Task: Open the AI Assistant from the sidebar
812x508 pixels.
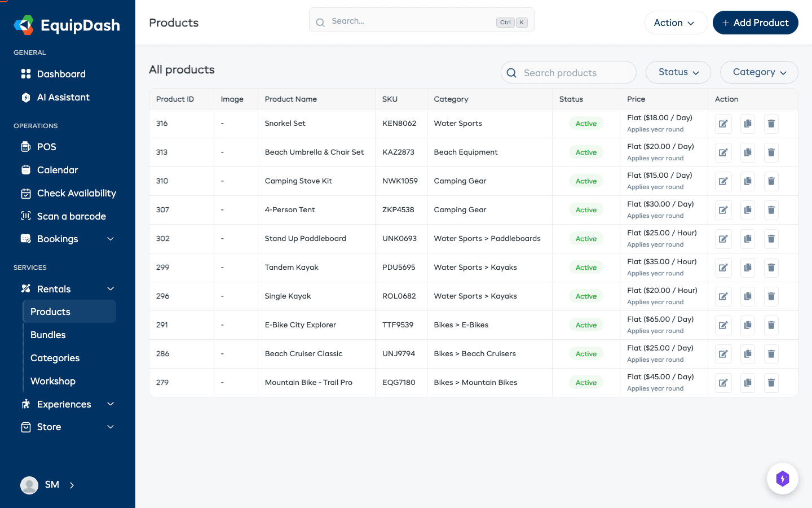Action: coord(64,97)
